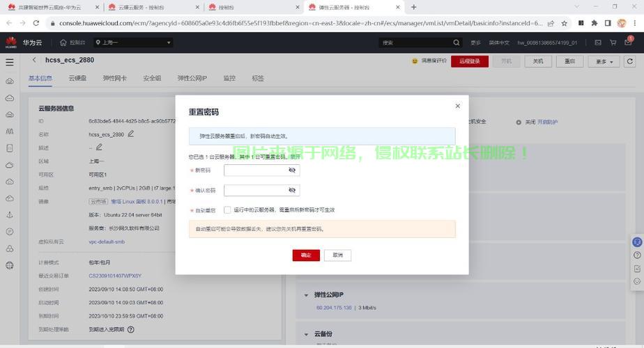Screen dimensions: 644x348
Task: Close the reset password dialog with X
Action: tap(457, 106)
